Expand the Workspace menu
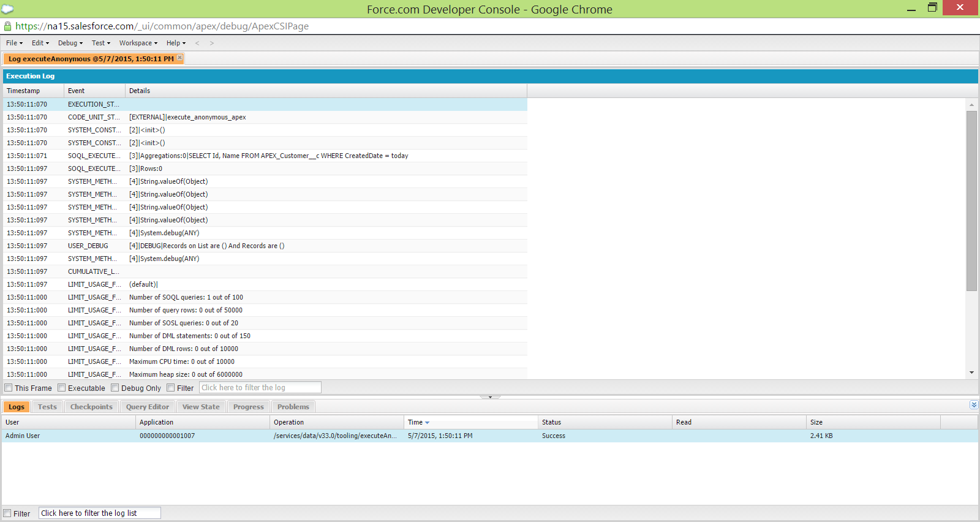Viewport: 980px width, 522px height. coord(138,43)
